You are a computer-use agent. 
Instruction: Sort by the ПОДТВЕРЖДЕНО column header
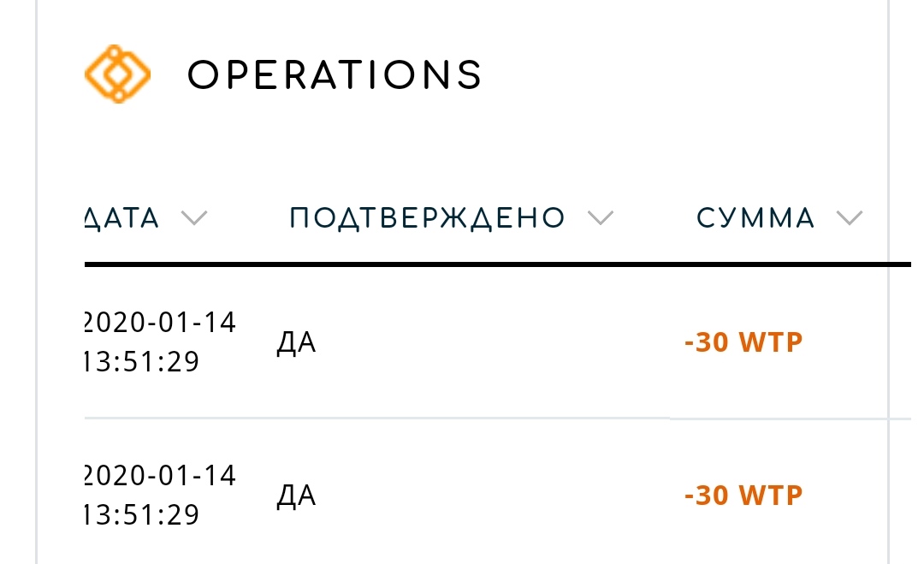click(427, 218)
